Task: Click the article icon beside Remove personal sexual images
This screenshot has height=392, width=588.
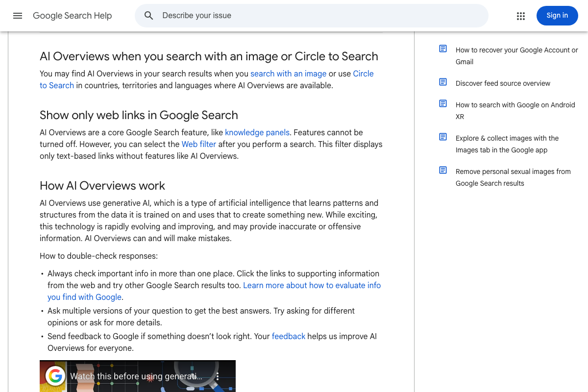Action: point(443,170)
